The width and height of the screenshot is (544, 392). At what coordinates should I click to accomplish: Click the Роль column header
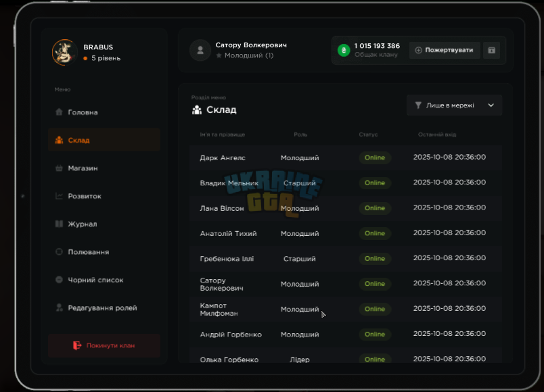point(300,134)
